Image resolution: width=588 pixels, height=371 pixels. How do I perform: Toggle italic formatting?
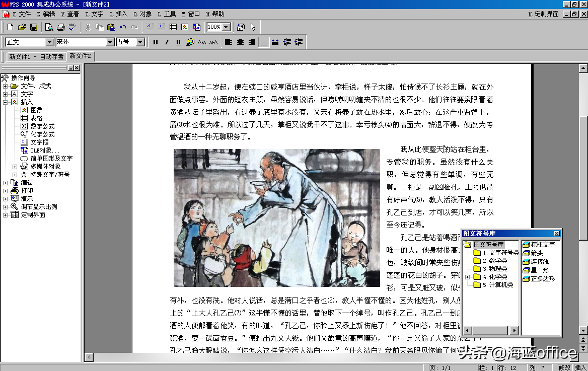point(167,42)
